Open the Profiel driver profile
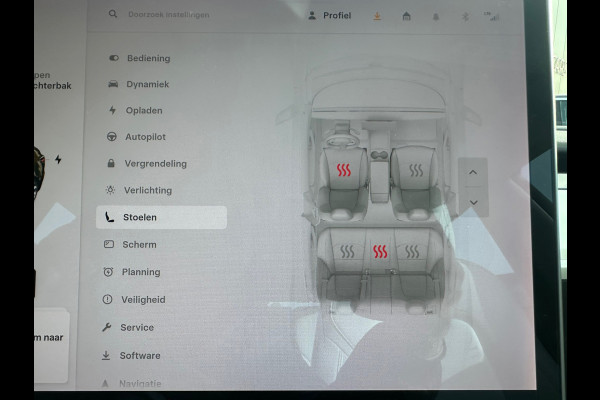 (329, 16)
